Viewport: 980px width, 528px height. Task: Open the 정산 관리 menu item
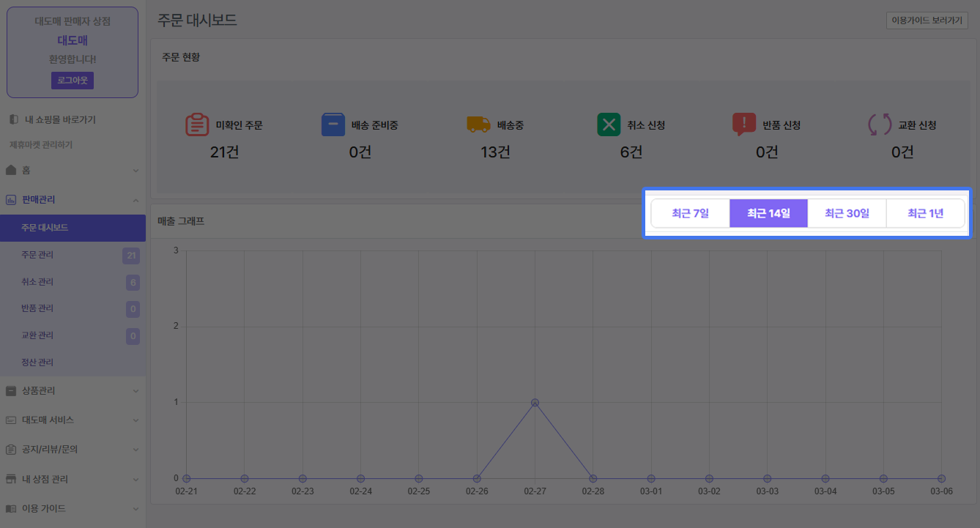tap(38, 362)
